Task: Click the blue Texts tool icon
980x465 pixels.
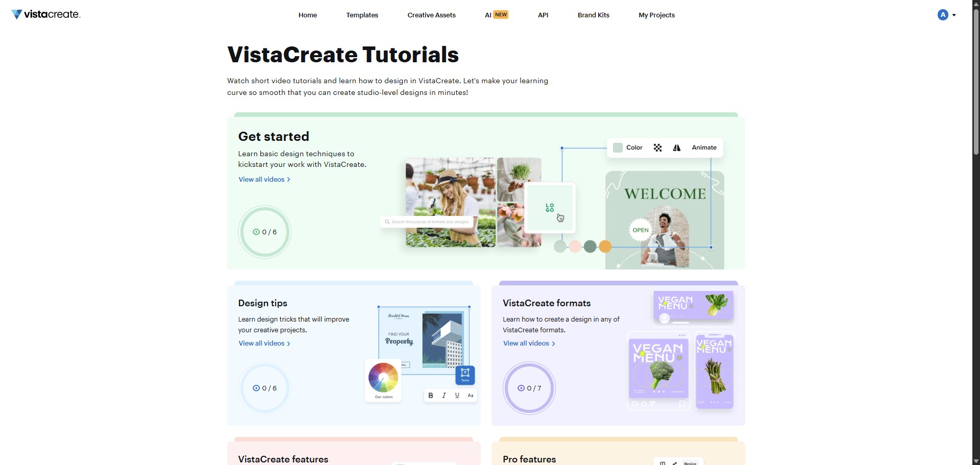Action: click(x=465, y=375)
